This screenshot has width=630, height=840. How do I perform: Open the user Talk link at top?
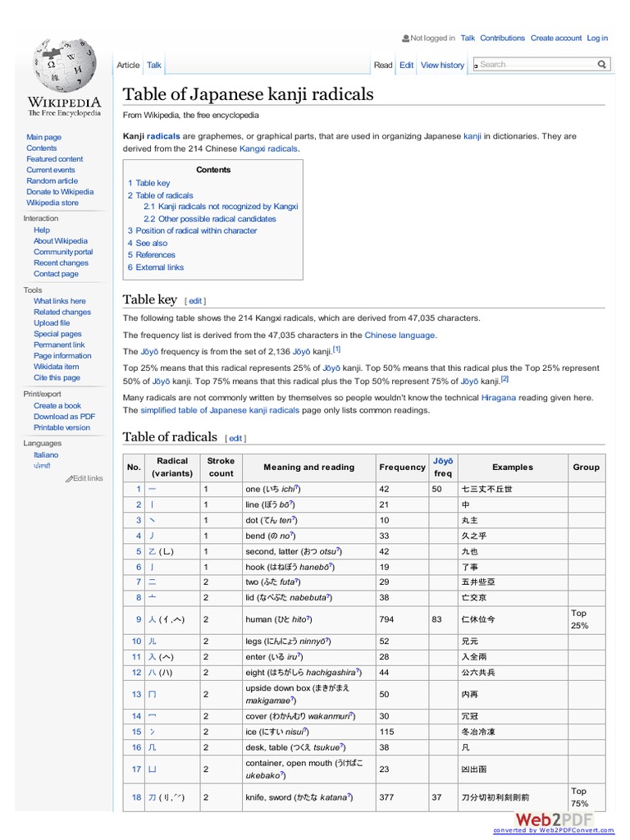(468, 38)
